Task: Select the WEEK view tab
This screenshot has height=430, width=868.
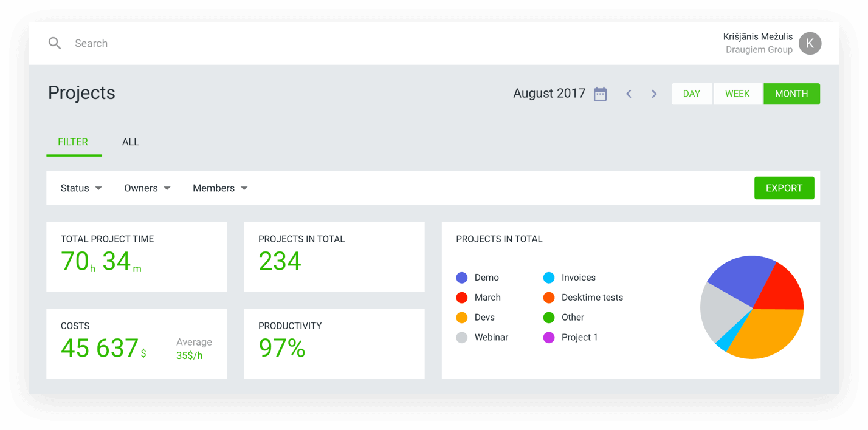Action: (x=737, y=94)
